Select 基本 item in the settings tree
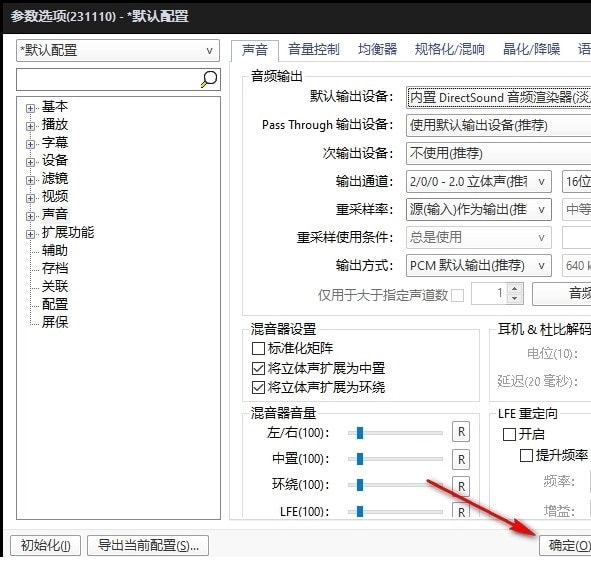The image size is (591, 563). point(55,107)
